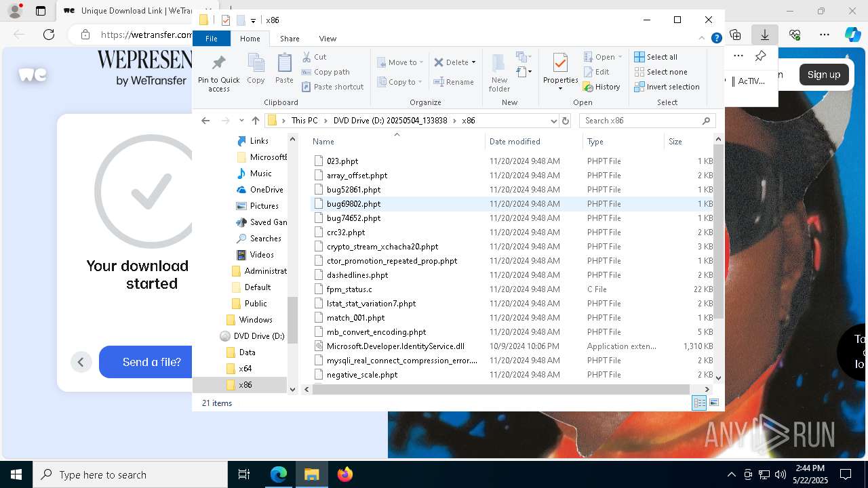Screen dimensions: 868x488
Task: Click the horizontal scrollbar in file list
Action: pyautogui.click(x=501, y=389)
